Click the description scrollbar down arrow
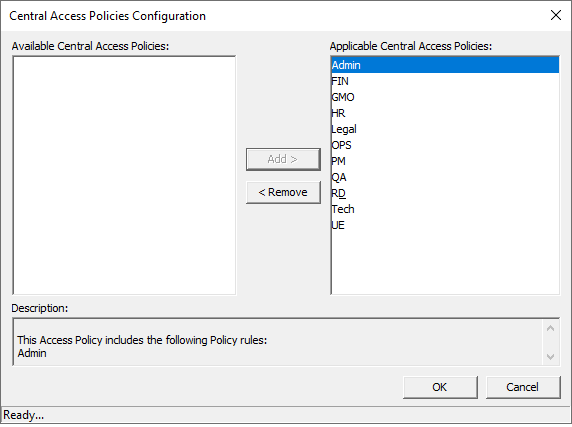This screenshot has height=427, width=572. coord(550,357)
